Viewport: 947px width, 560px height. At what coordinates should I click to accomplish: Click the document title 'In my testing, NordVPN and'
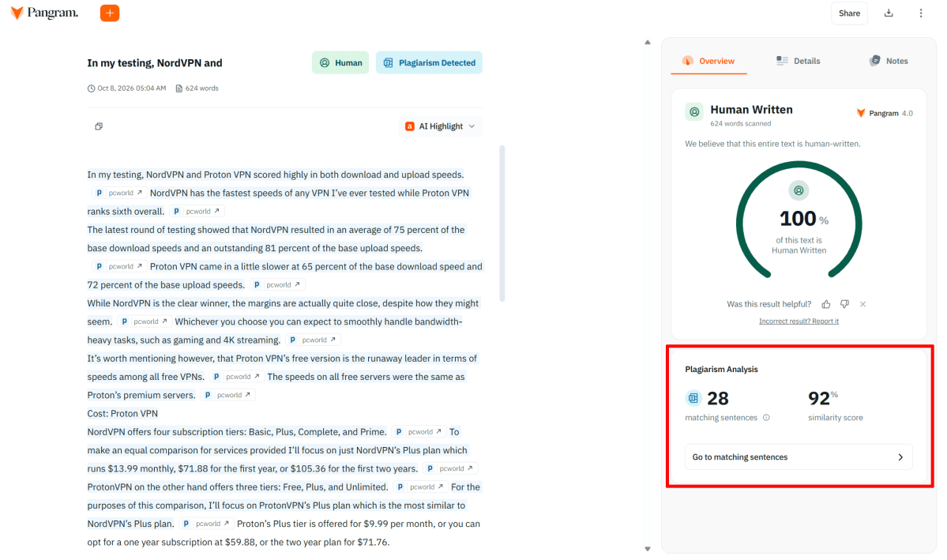[155, 63]
